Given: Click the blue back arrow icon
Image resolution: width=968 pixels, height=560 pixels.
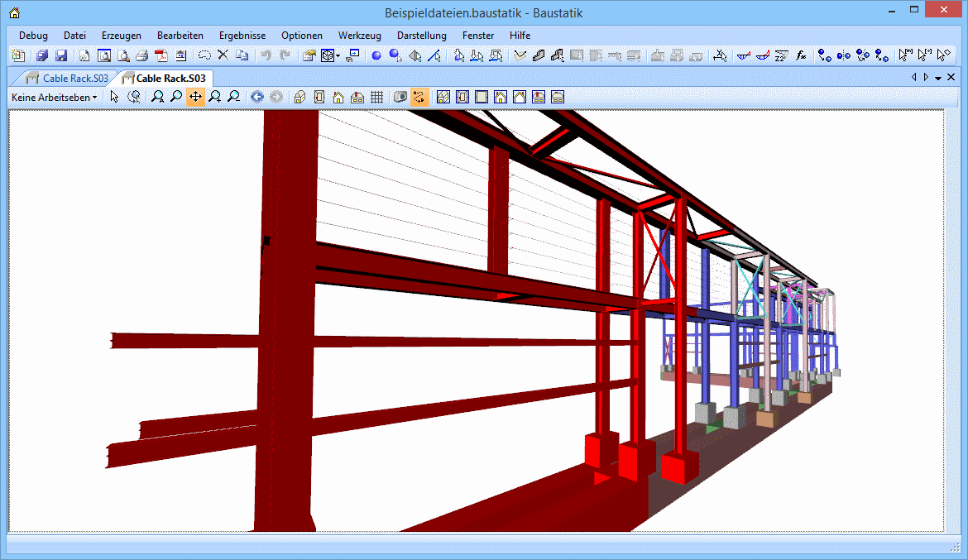Looking at the screenshot, I should 257,97.
